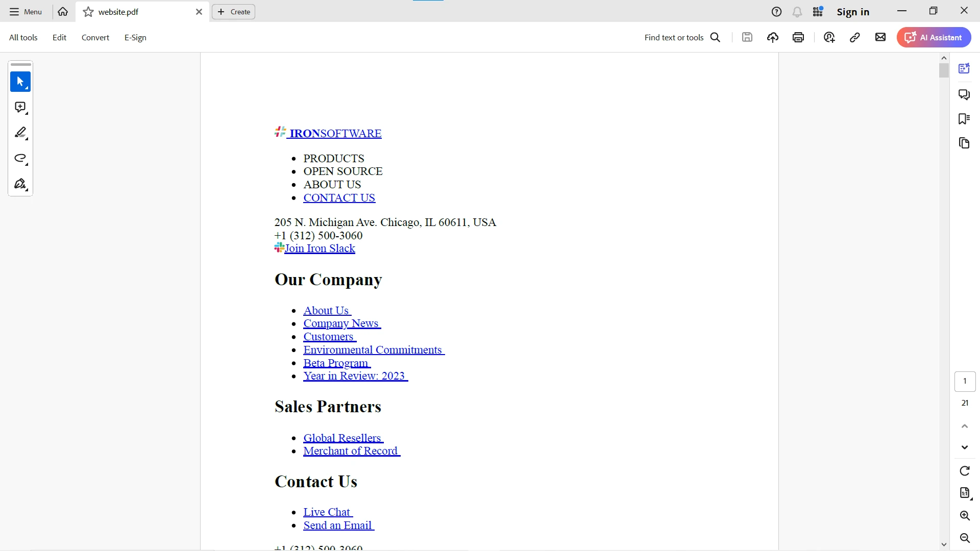Click the CONTACT US link
980x551 pixels.
[x=339, y=197]
